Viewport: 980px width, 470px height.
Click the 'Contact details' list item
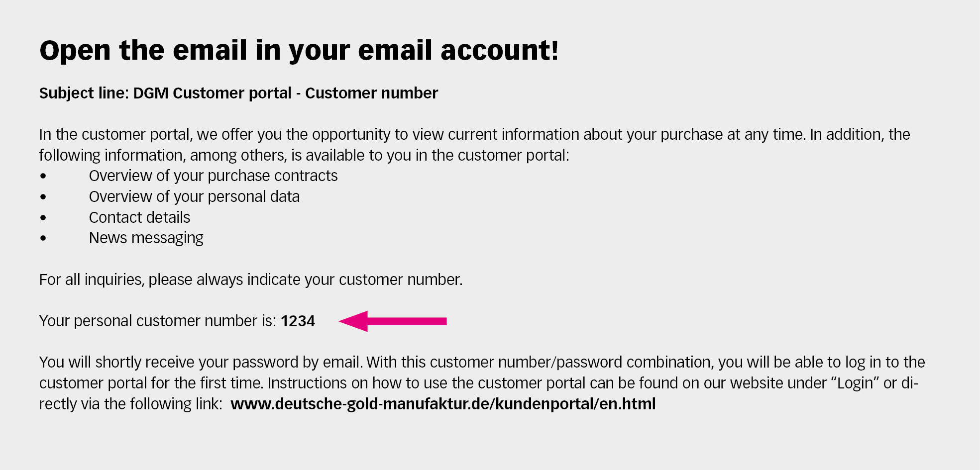click(139, 218)
